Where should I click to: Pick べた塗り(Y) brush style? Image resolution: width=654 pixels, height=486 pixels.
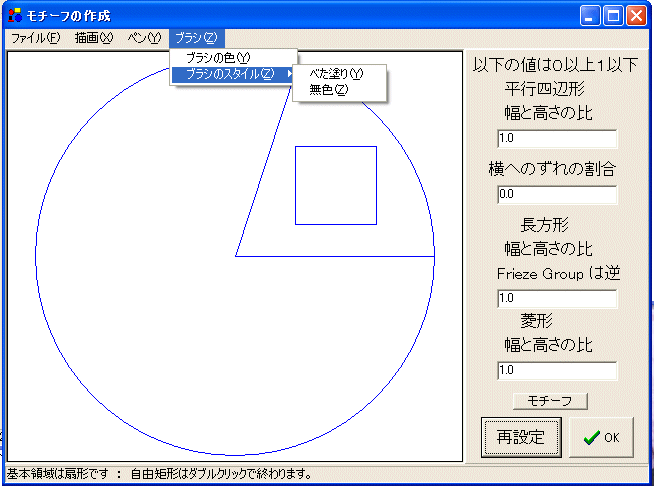[340, 74]
